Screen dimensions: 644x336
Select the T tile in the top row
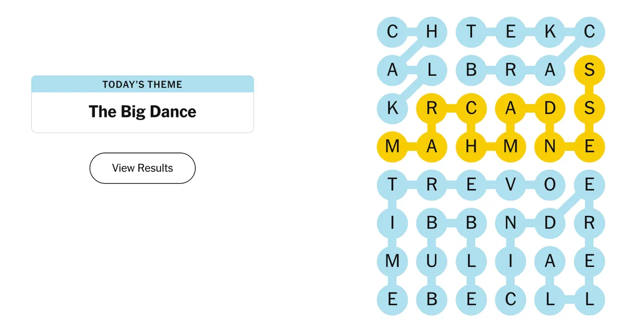[x=471, y=32]
